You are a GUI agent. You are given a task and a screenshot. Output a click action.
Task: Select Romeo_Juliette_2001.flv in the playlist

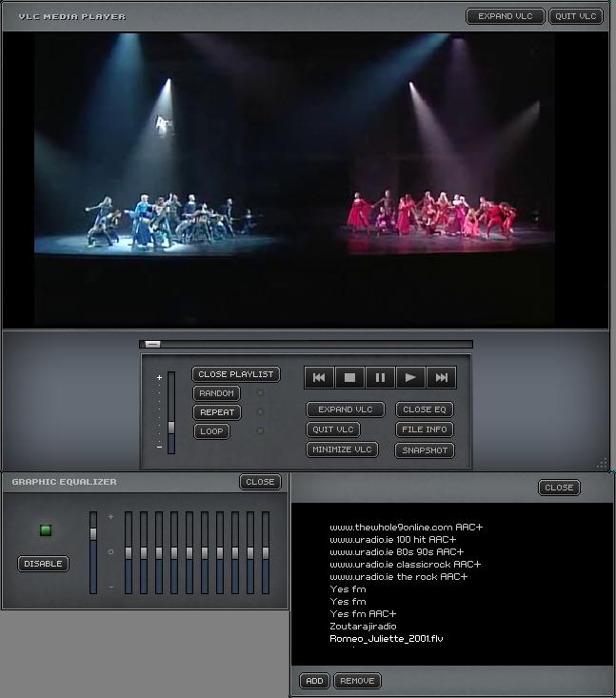point(387,639)
